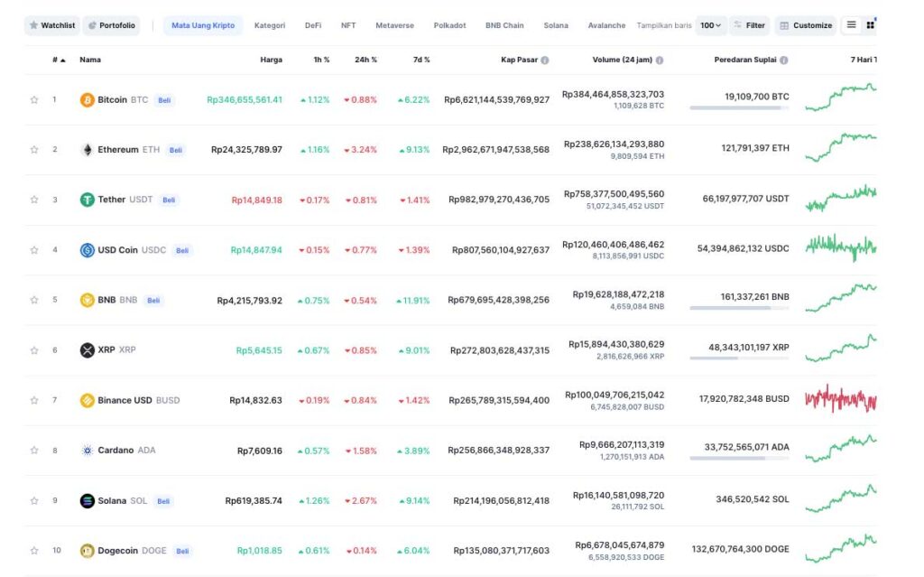The height and width of the screenshot is (577, 924).
Task: Select the DeFi tab
Action: [313, 25]
